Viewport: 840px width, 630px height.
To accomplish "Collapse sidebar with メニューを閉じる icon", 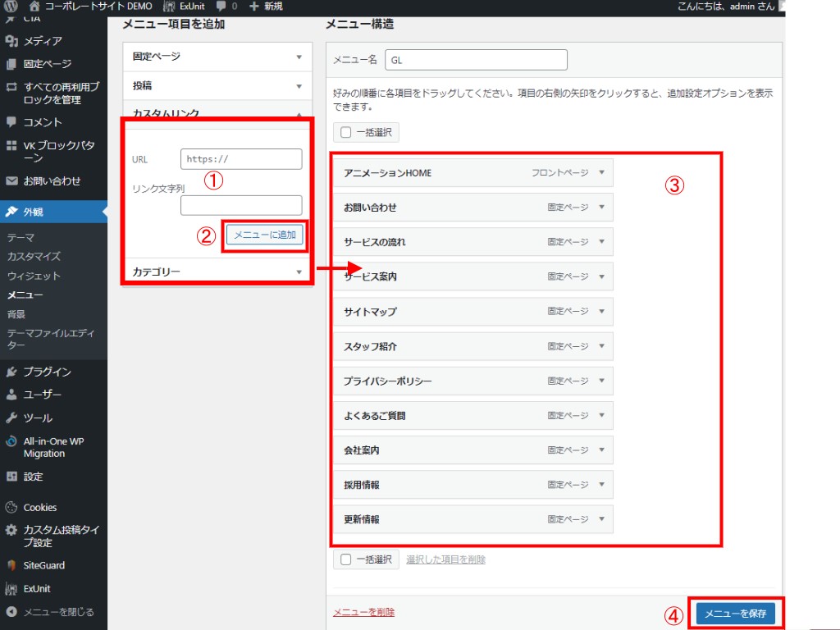I will [x=11, y=611].
